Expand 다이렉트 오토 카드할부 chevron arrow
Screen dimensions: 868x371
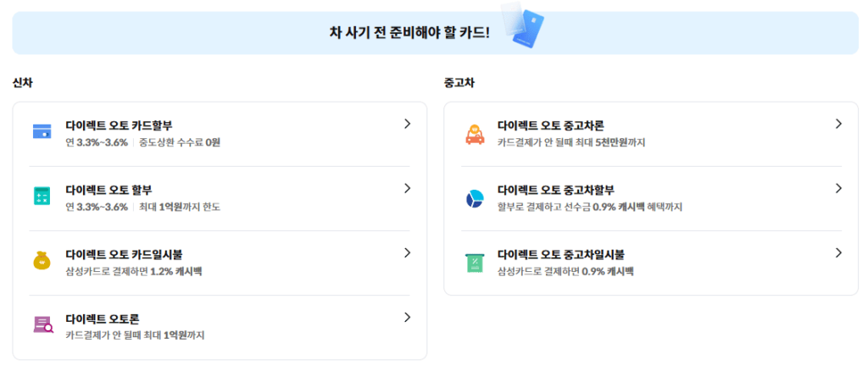point(407,124)
